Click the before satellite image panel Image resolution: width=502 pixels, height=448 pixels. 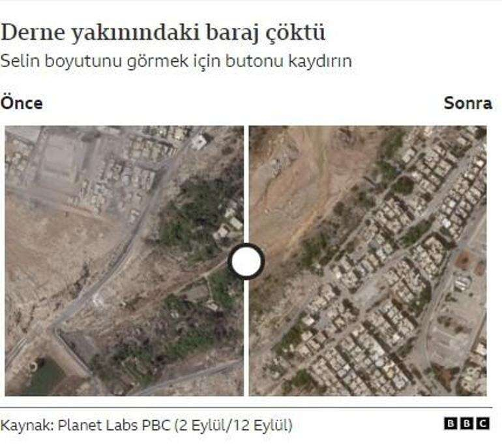[125, 261]
